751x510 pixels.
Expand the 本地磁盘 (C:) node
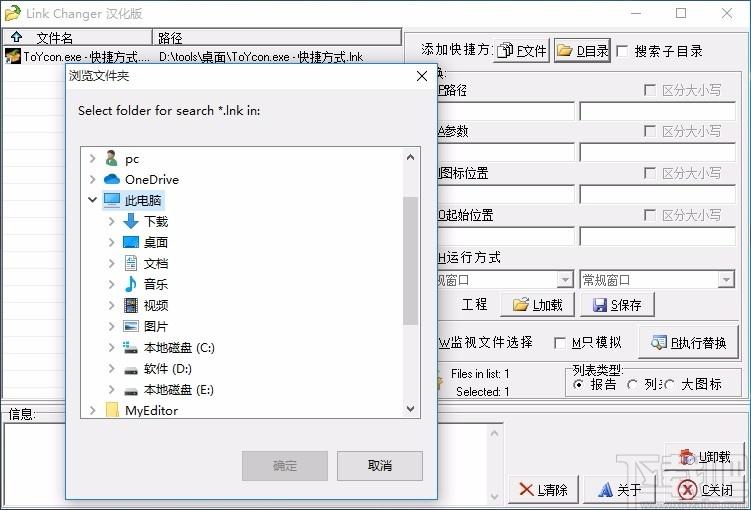[x=111, y=347]
